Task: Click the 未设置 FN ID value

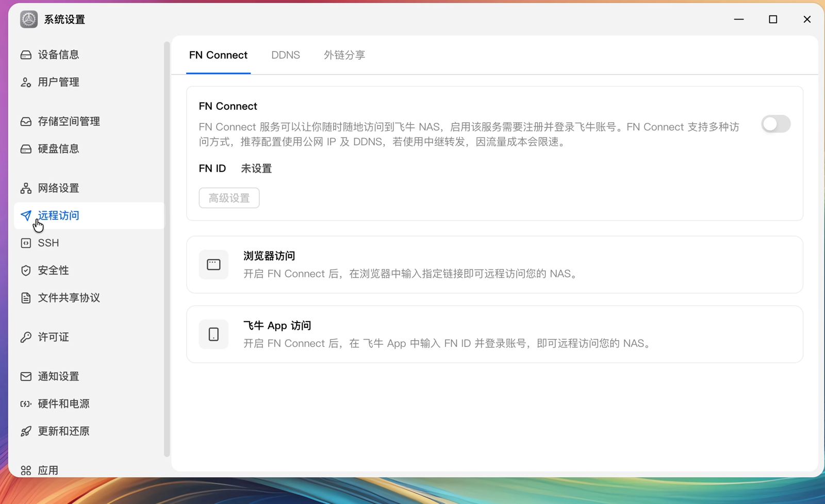Action: point(256,169)
